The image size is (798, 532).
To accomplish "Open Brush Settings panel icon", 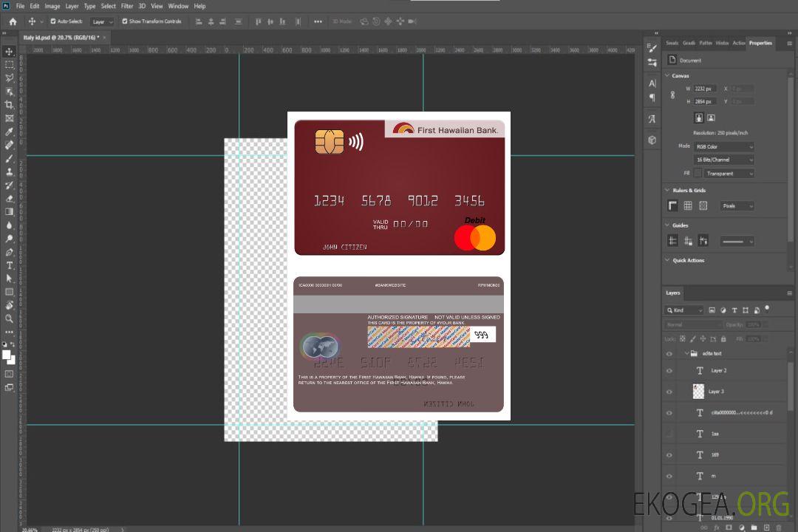I will 652,48.
